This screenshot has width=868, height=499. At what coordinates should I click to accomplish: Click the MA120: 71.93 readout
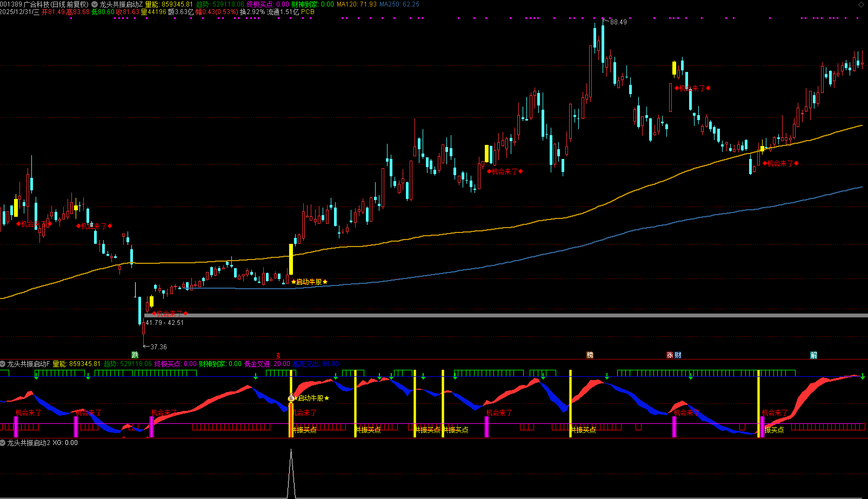[x=356, y=4]
